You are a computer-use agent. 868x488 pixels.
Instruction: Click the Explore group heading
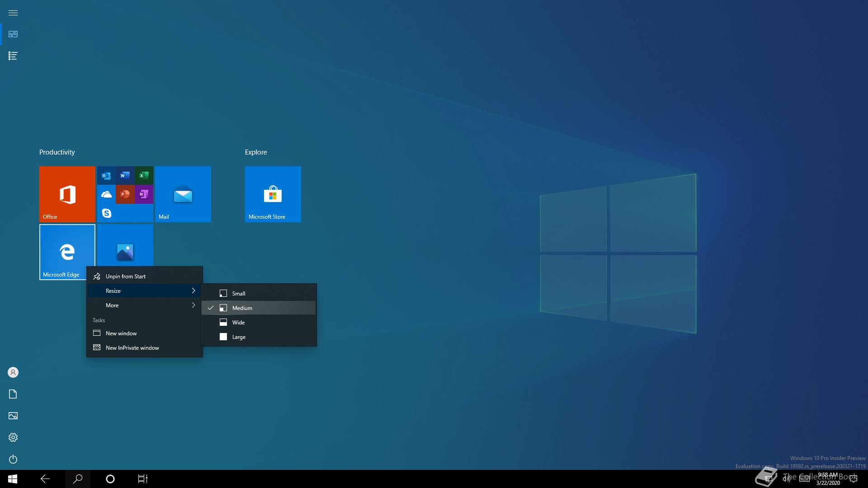256,152
